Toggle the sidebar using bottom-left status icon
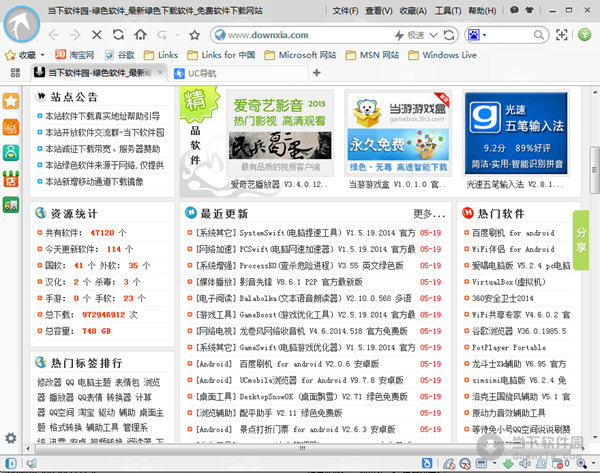The height and width of the screenshot is (473, 600). (11, 463)
